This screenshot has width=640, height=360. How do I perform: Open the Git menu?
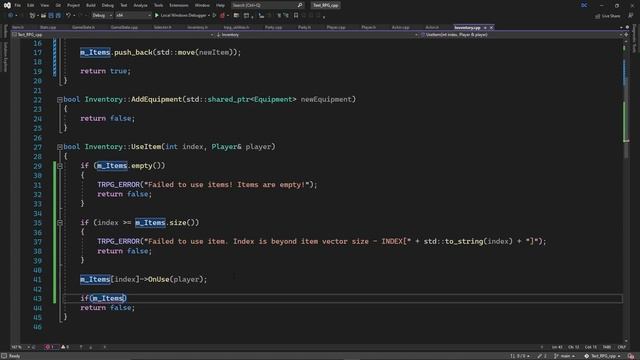(x=58, y=5)
